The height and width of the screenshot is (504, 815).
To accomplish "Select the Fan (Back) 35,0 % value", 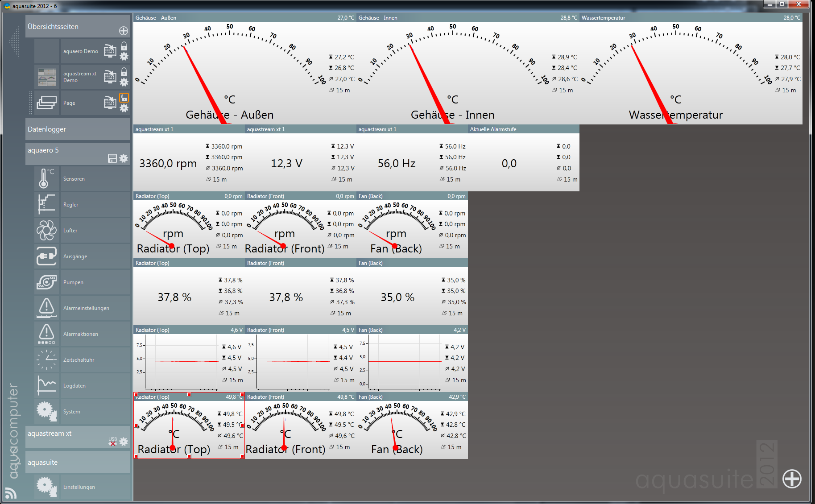I will (x=397, y=297).
